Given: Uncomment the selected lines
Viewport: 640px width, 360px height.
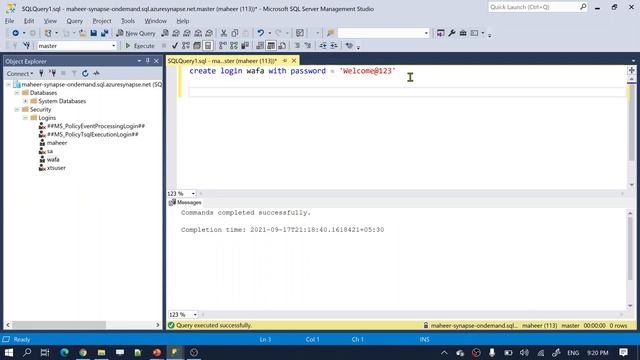Looking at the screenshot, I should (x=308, y=46).
